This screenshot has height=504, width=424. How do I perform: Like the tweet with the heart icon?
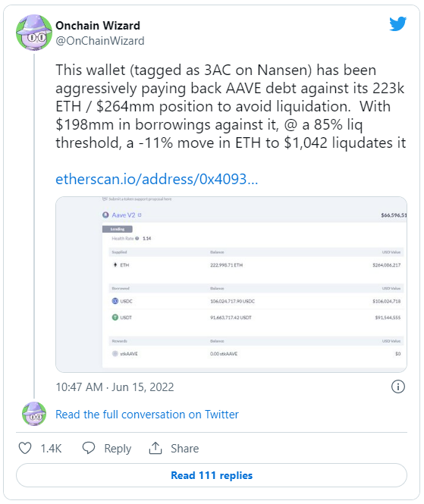pos(25,448)
